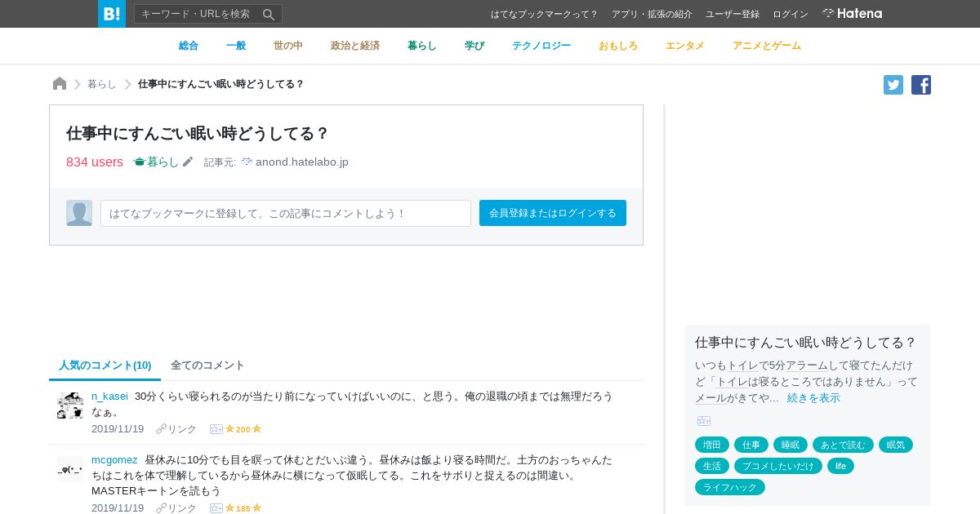The height and width of the screenshot is (514, 980).
Task: Go to home via breadcrumb house icon
Action: (x=60, y=84)
